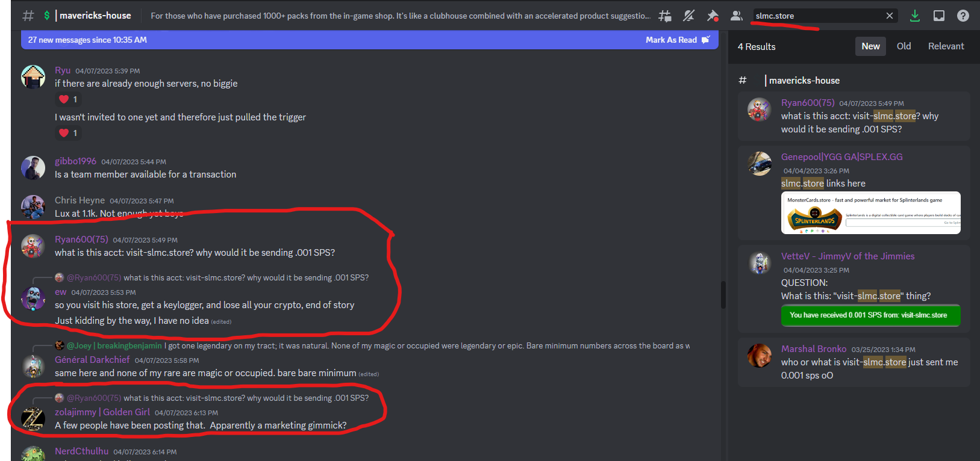Toggle the member list icon
Screen dimensions: 980x461
pyautogui.click(x=736, y=16)
